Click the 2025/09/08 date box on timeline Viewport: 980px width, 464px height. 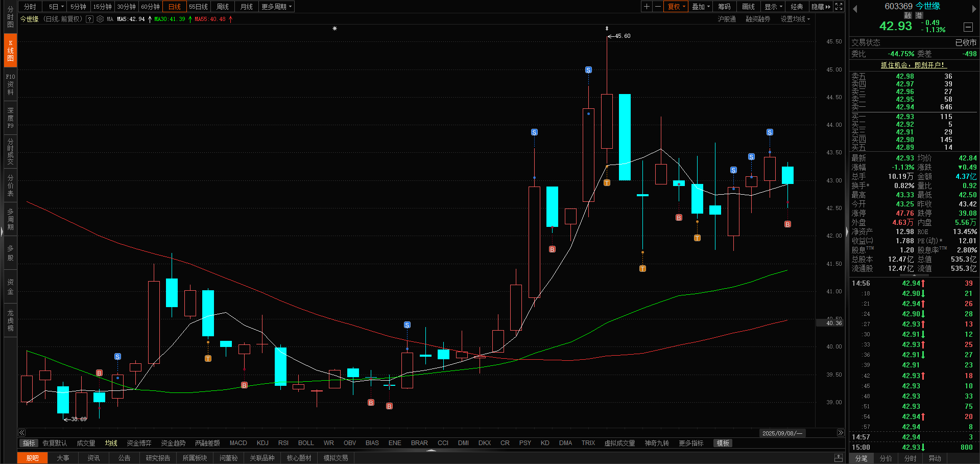click(782, 433)
